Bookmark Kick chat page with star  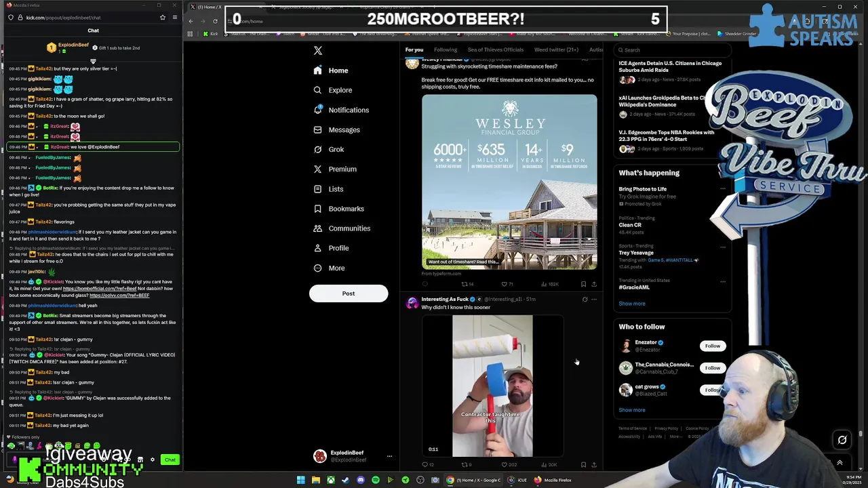click(x=163, y=18)
